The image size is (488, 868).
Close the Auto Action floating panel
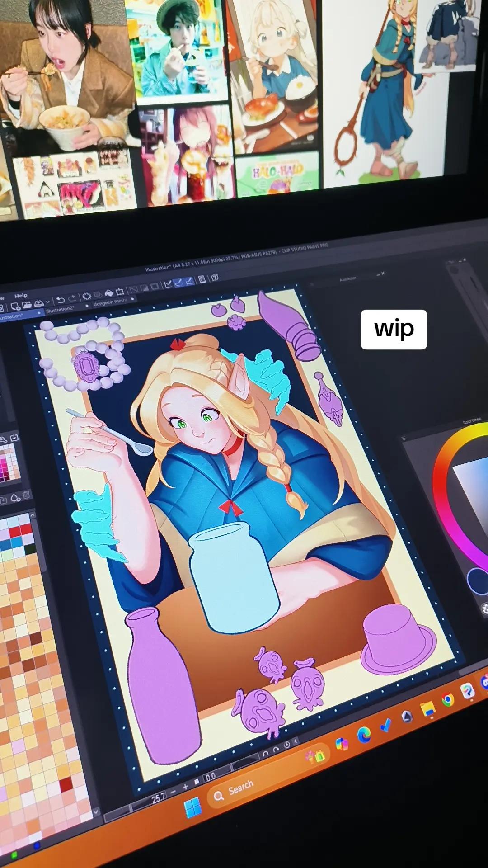(383, 273)
